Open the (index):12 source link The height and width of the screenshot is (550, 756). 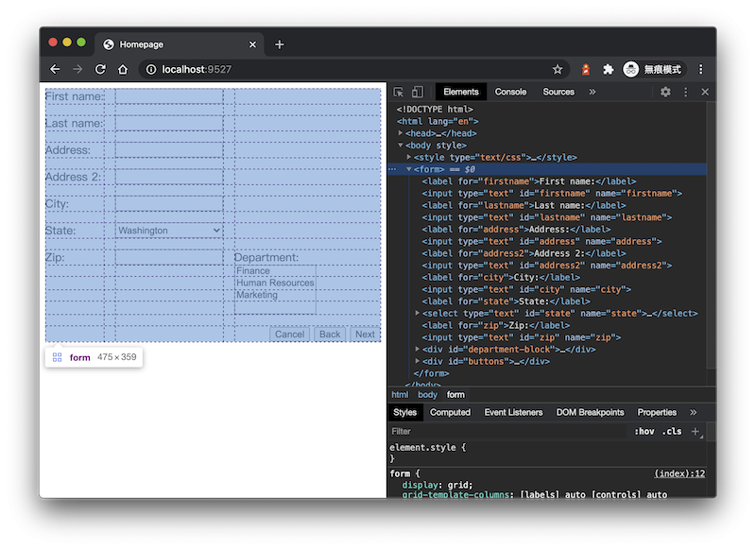point(679,473)
